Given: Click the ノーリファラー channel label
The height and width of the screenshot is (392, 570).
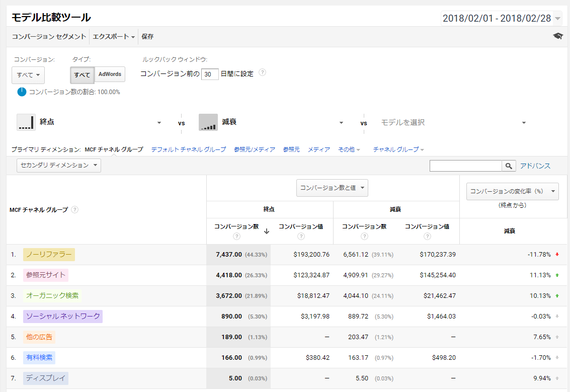Looking at the screenshot, I should (x=49, y=255).
